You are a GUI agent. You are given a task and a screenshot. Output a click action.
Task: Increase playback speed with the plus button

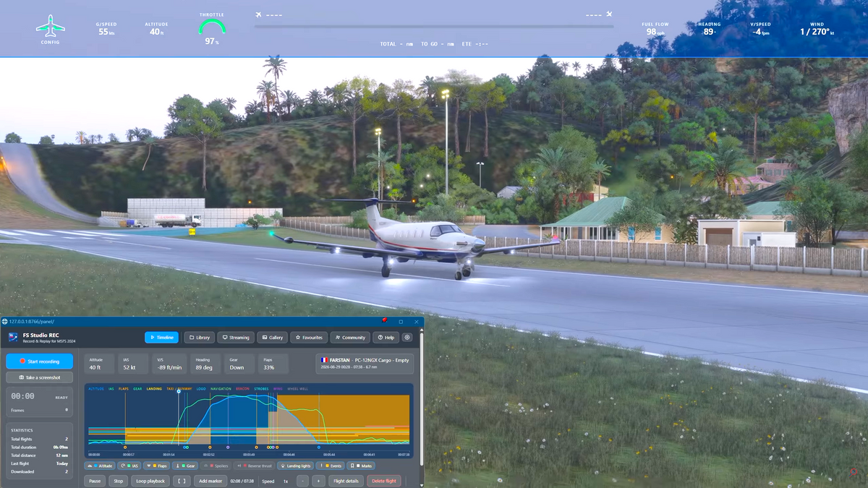tap(318, 481)
